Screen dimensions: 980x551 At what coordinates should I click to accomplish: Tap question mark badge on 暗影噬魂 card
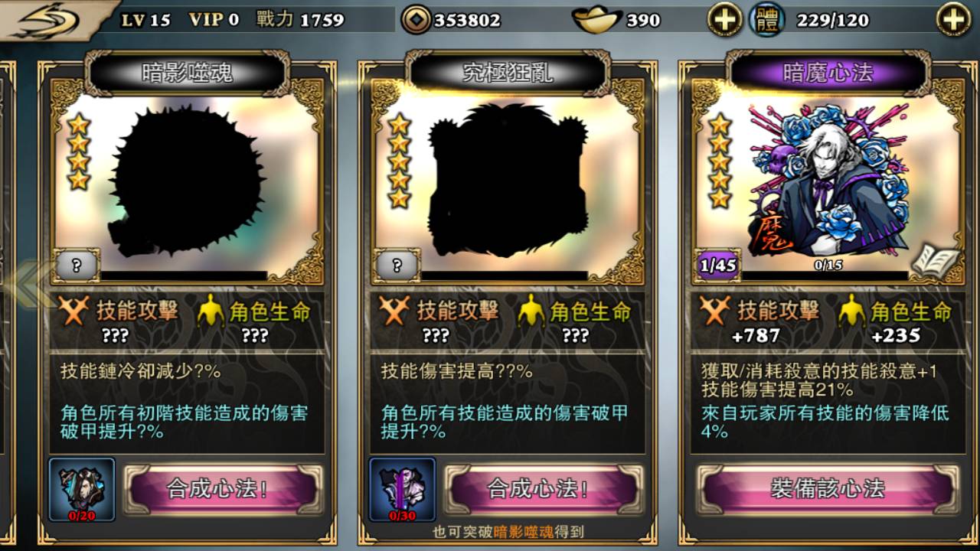(76, 266)
